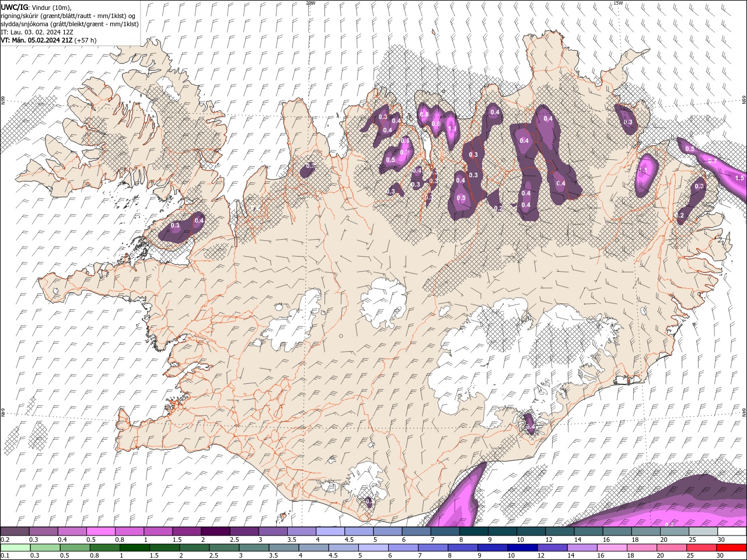
Task: Select the light pink 16 swatch in the lower legend
Action: coord(612,548)
